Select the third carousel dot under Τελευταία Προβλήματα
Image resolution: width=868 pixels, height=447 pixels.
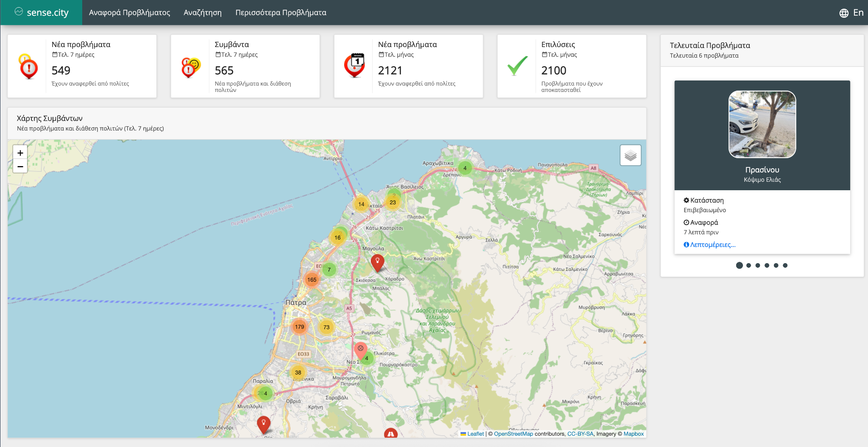pos(758,265)
